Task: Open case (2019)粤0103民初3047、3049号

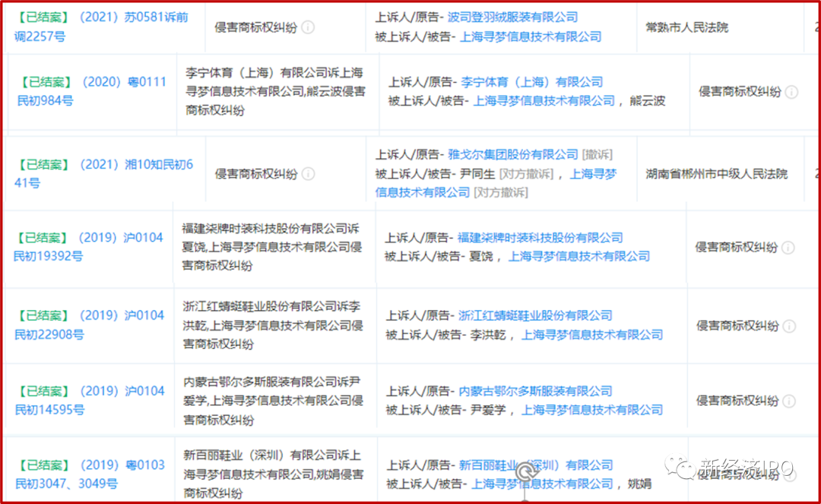Action: pos(90,474)
